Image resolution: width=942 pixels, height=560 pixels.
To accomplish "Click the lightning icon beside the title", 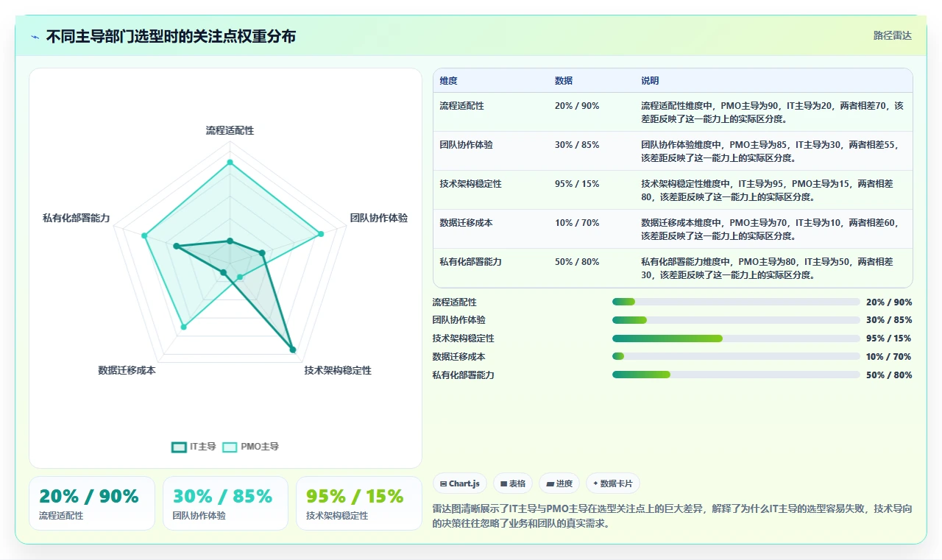I will click(35, 37).
